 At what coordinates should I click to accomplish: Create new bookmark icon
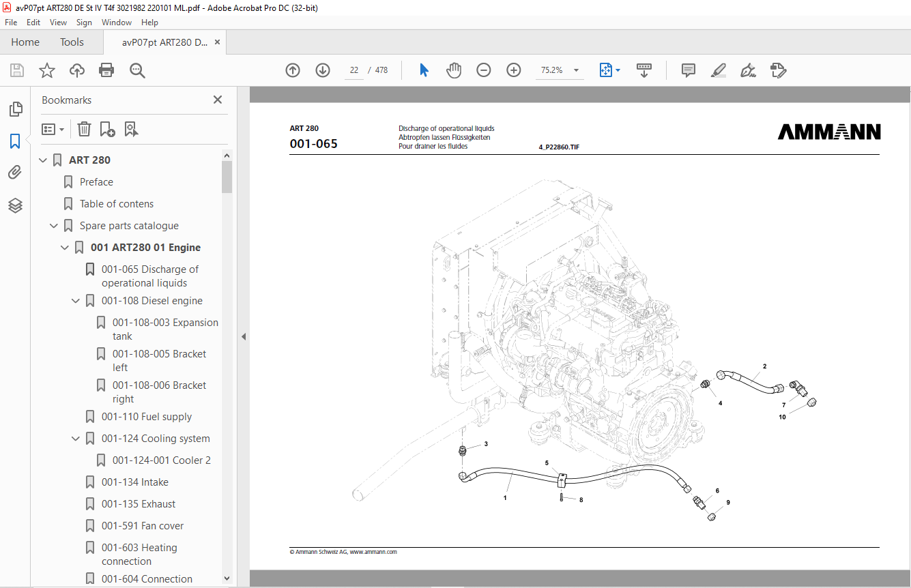pos(107,129)
